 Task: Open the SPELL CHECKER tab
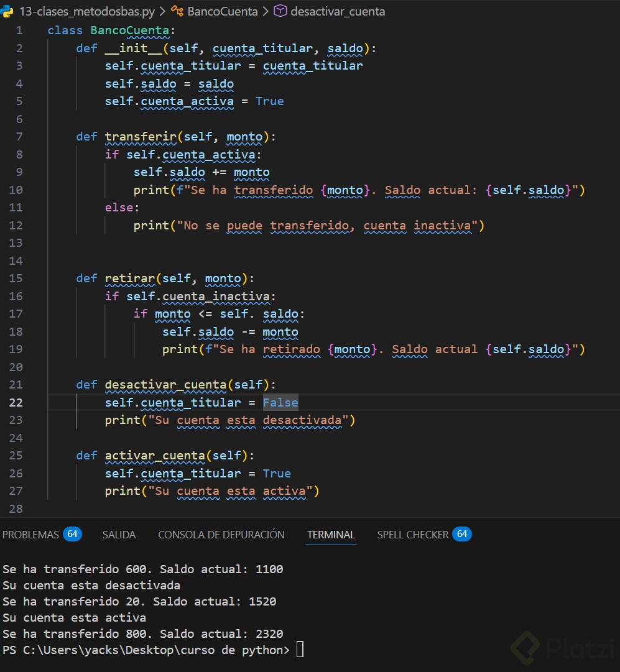(x=413, y=535)
